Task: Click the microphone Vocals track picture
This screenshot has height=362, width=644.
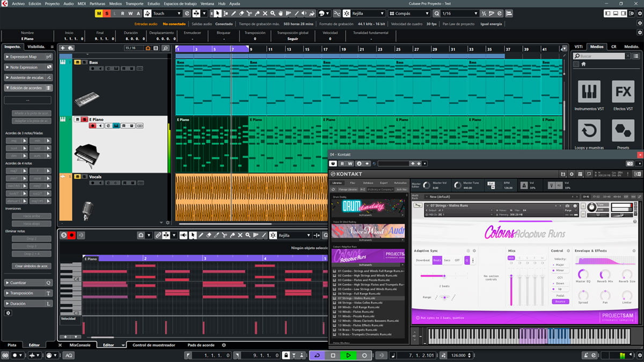Action: pyautogui.click(x=86, y=210)
